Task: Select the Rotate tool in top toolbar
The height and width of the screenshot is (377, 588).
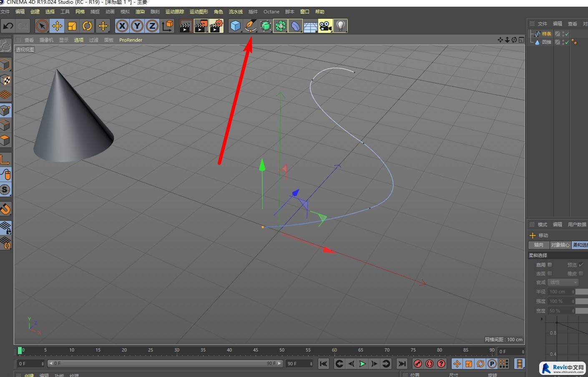Action: click(x=87, y=26)
